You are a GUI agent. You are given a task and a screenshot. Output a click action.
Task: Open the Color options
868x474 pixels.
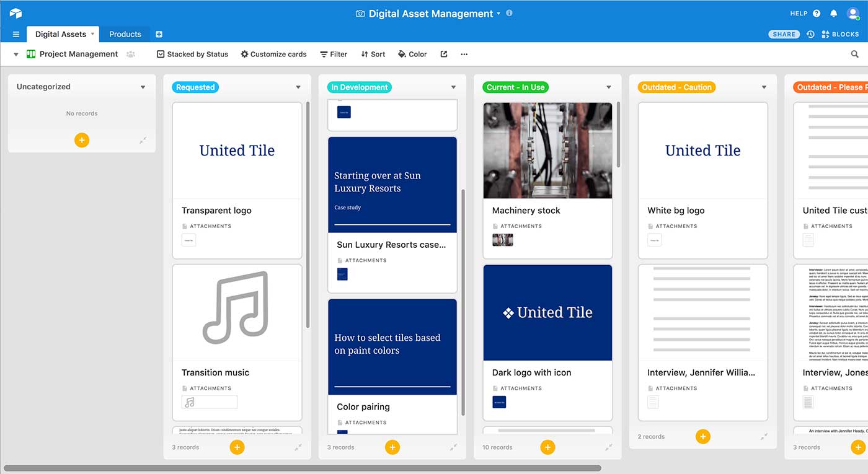pos(412,54)
